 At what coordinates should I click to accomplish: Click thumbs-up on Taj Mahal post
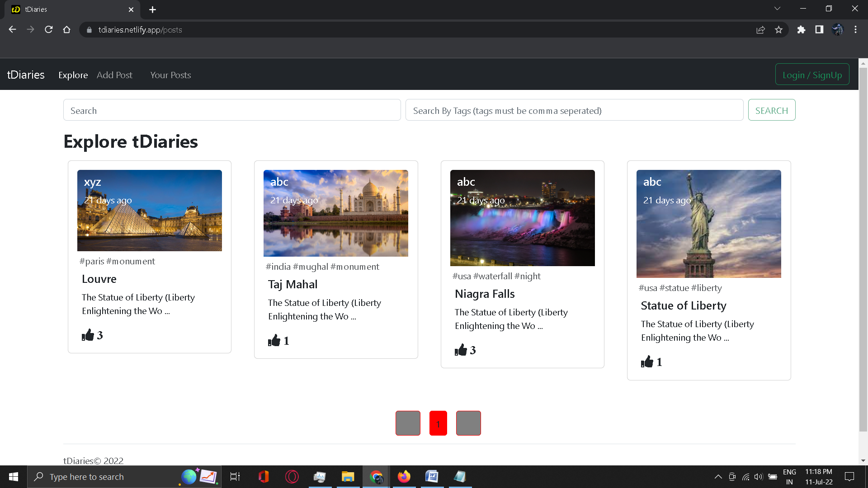[x=274, y=340]
